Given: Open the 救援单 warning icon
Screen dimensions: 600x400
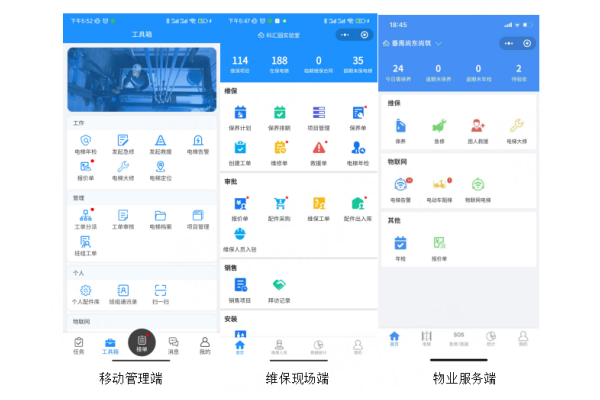Looking at the screenshot, I should coord(319,148).
